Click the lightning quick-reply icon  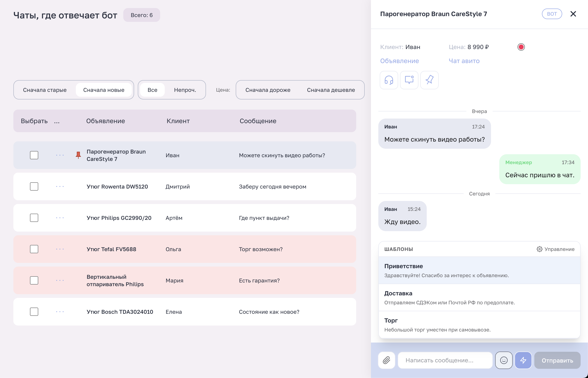click(x=523, y=360)
